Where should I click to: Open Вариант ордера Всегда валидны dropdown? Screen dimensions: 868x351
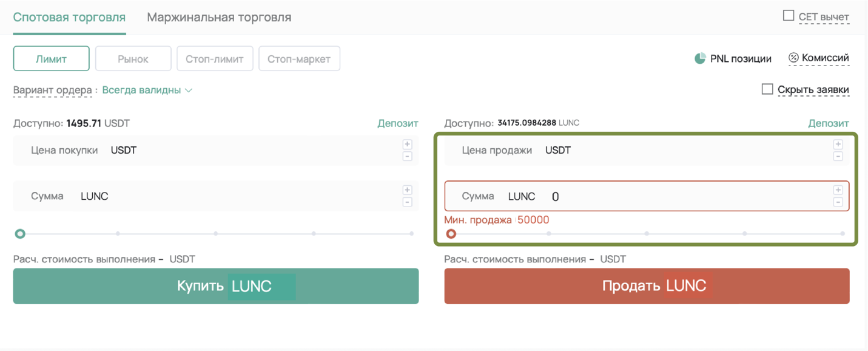(x=147, y=90)
